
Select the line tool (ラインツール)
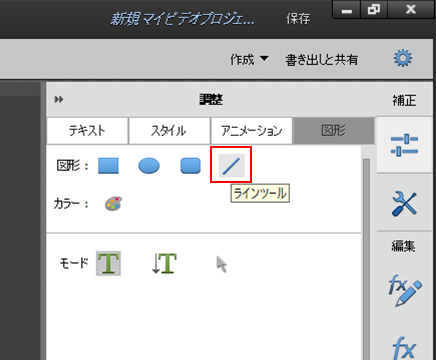point(231,166)
